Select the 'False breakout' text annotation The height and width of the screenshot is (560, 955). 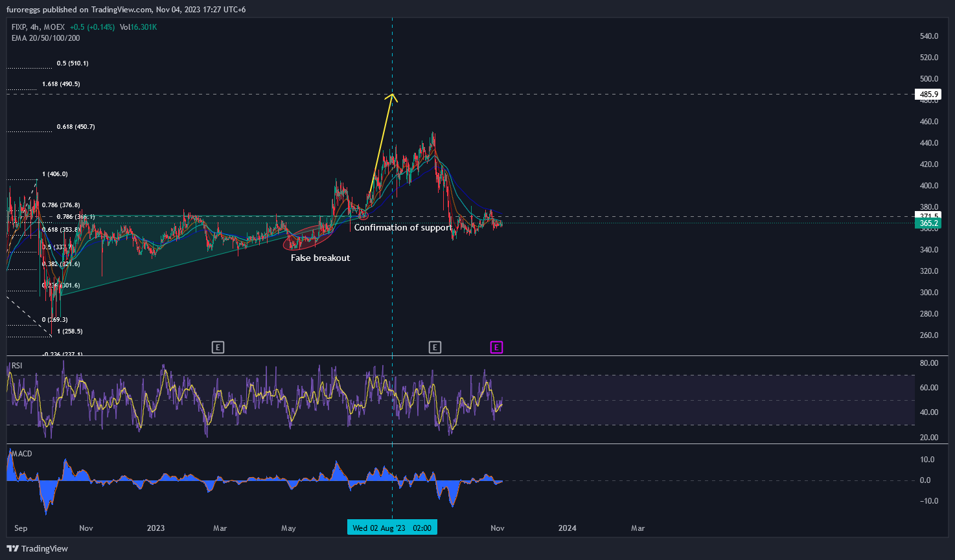320,258
